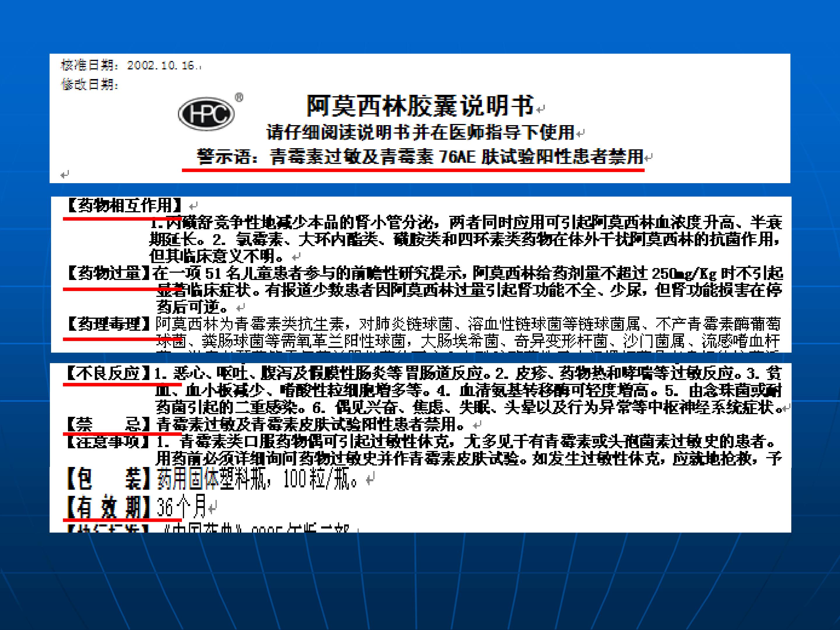
Task: Click the text 药用固体塑料瓶，100粒/瓶
Action: (x=257, y=479)
